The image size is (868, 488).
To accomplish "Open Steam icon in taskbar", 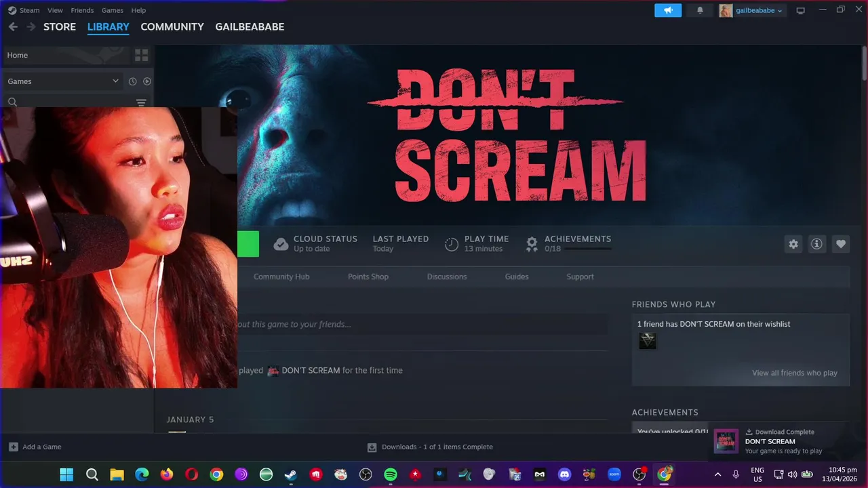I will [x=291, y=474].
